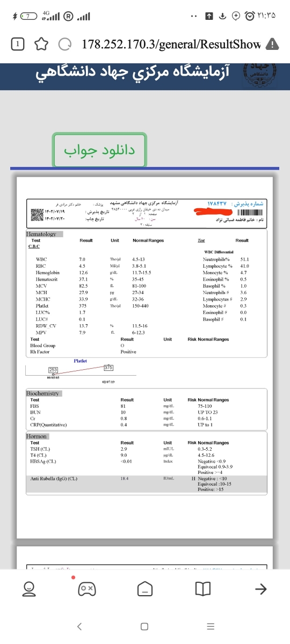Go forward with the arrow icon

click(x=260, y=590)
